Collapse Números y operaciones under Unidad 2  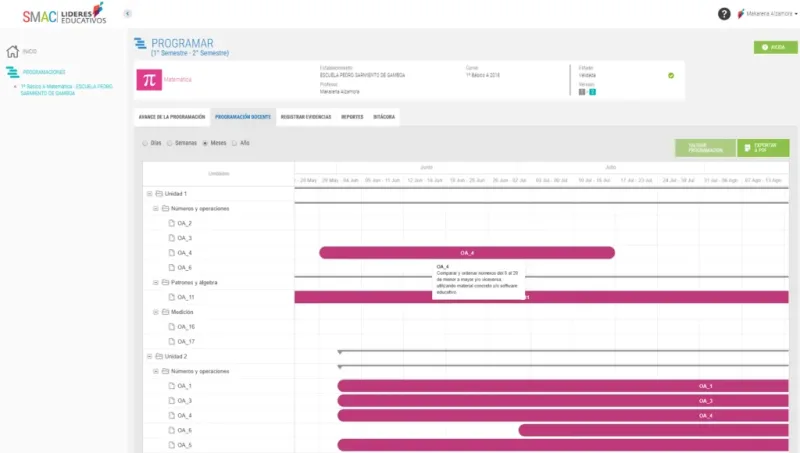(x=156, y=371)
